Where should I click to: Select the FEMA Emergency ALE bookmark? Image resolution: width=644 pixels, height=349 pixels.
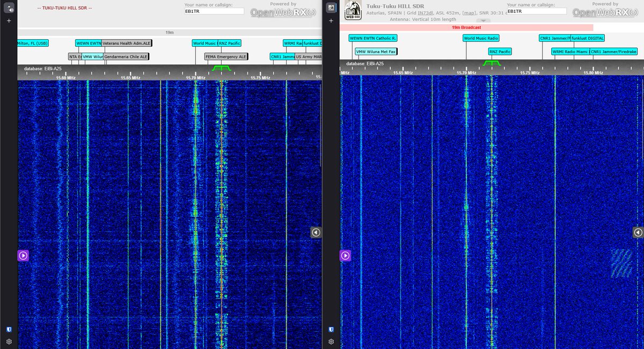226,56
